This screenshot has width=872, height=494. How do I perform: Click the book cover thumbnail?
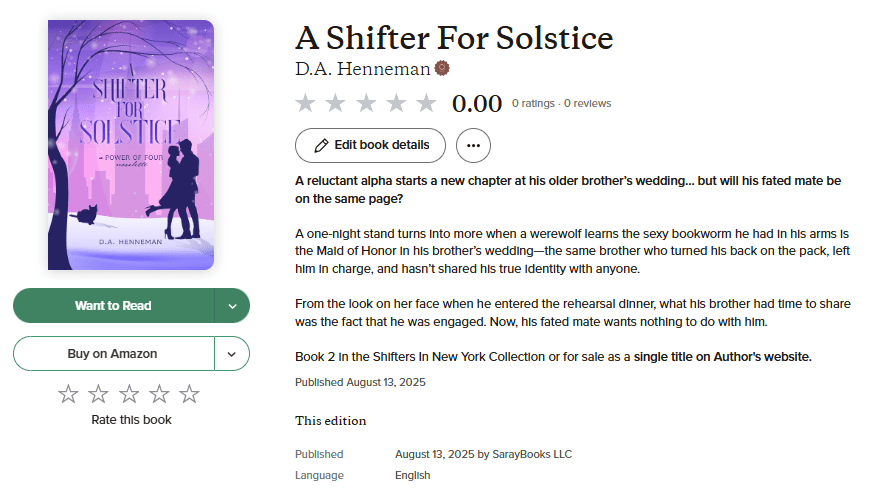pyautogui.click(x=131, y=144)
